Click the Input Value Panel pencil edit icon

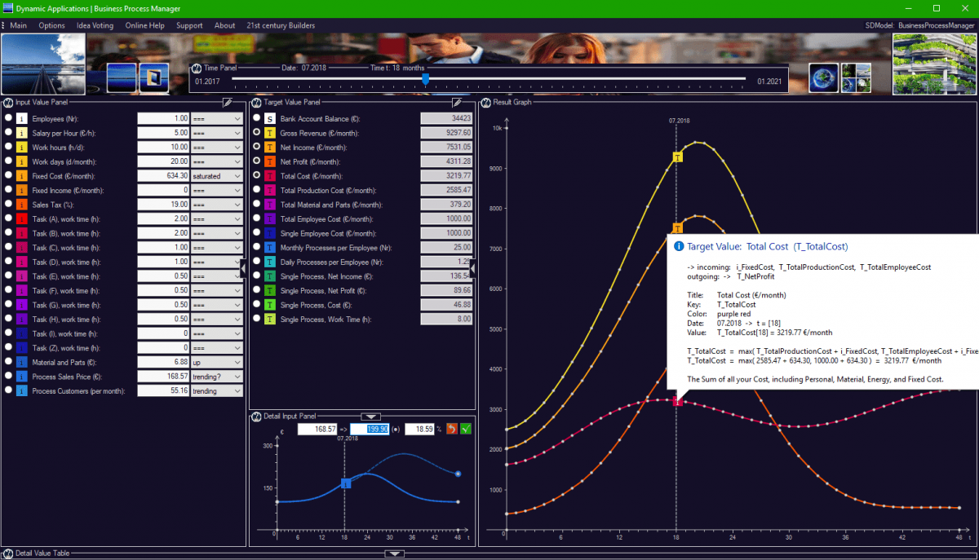click(x=228, y=103)
